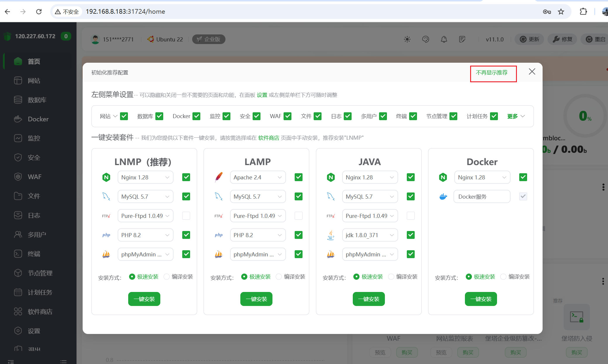Go to 数据库 in the sidebar menu
Image resolution: width=608 pixels, height=364 pixels.
pyautogui.click(x=37, y=100)
